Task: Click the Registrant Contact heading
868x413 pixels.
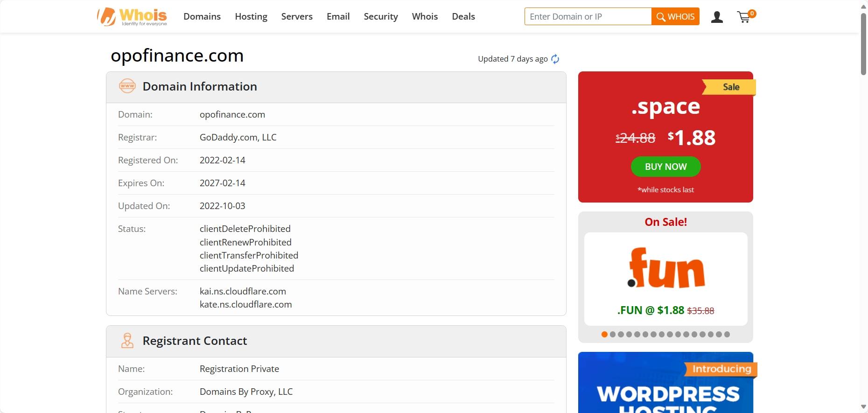Action: (195, 341)
